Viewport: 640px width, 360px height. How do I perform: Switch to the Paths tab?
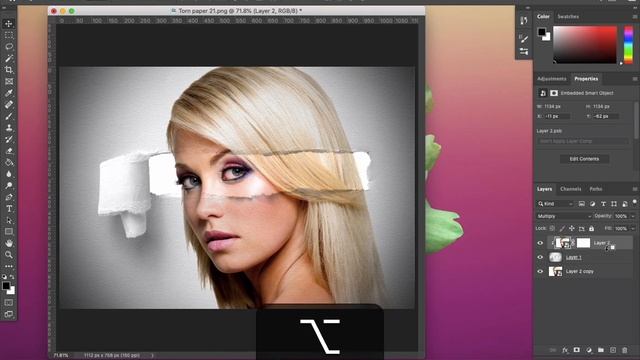click(596, 189)
